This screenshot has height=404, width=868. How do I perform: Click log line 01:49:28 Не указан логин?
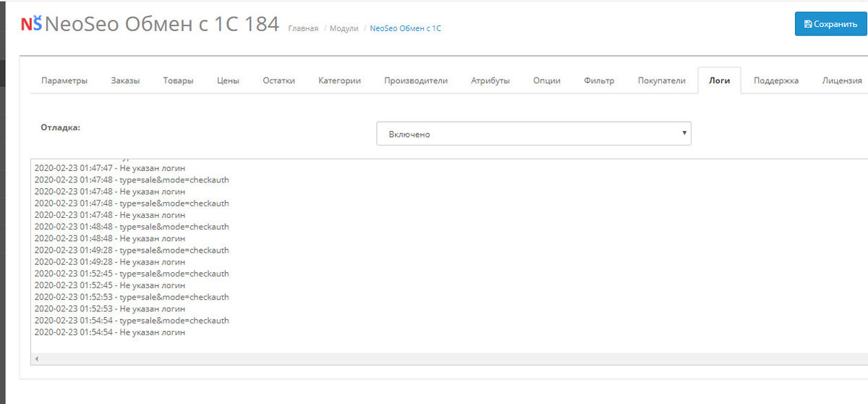click(x=110, y=261)
